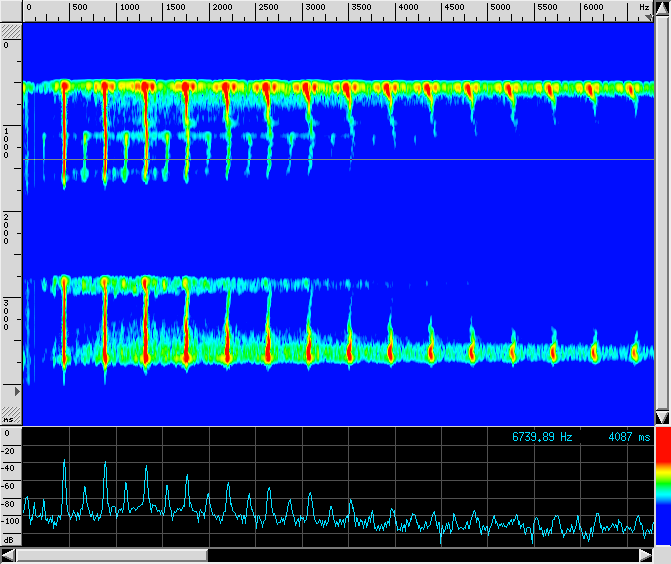Click the 3000 ms mark on left ruler
This screenshot has height=564, width=671.
[x=6, y=313]
